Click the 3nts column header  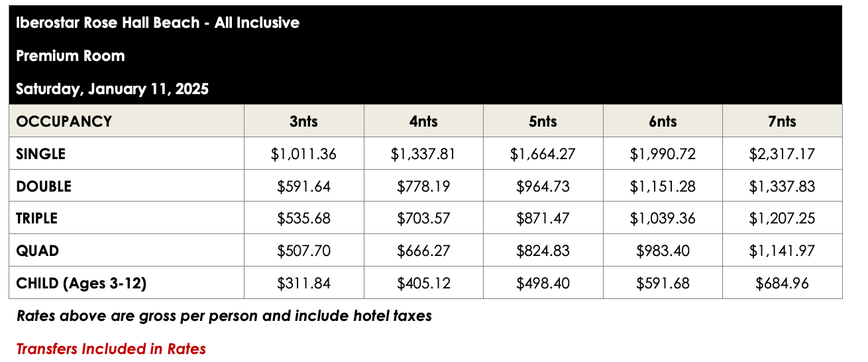pos(303,121)
